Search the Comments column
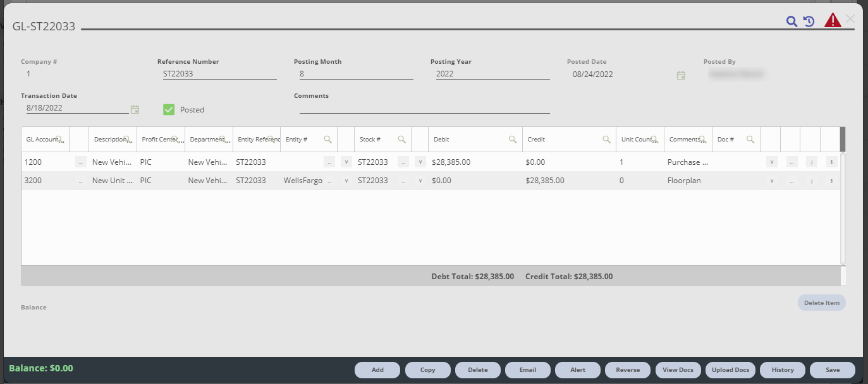The height and width of the screenshot is (384, 868). (x=703, y=138)
